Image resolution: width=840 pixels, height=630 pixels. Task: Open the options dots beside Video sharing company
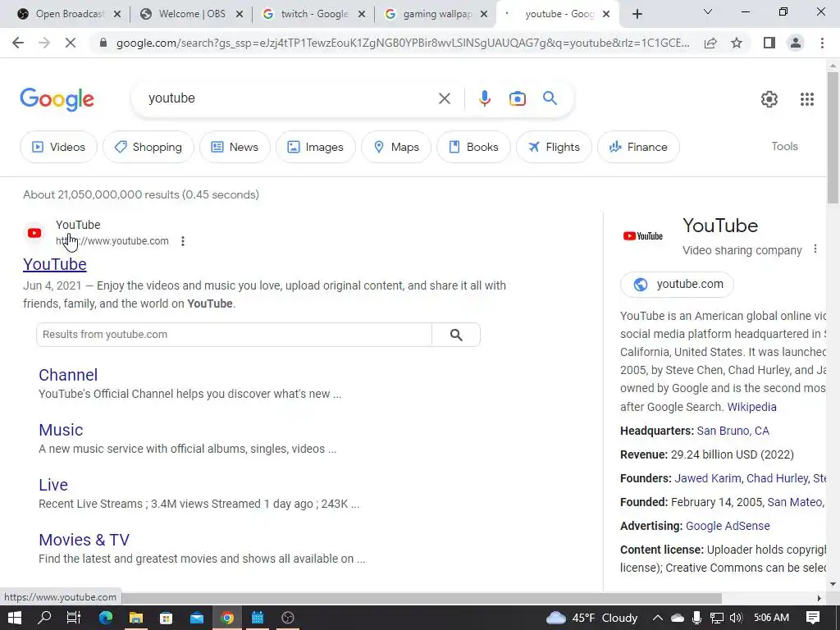[815, 249]
